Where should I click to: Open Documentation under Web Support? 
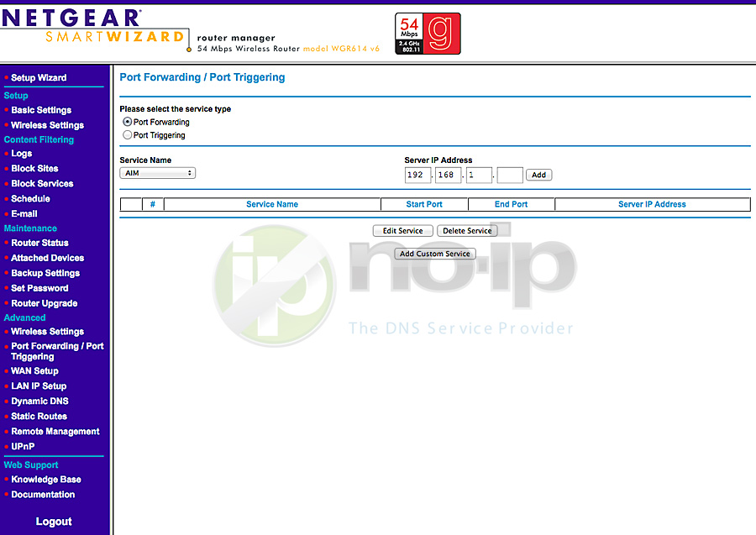43,495
